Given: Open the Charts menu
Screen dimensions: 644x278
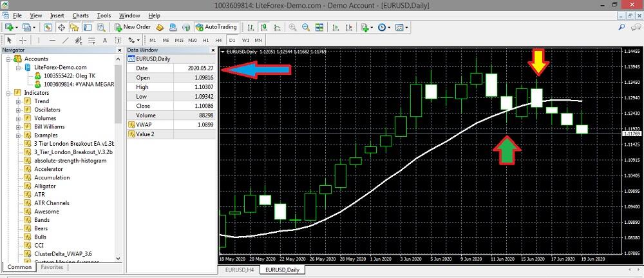Looking at the screenshot, I should (80, 15).
